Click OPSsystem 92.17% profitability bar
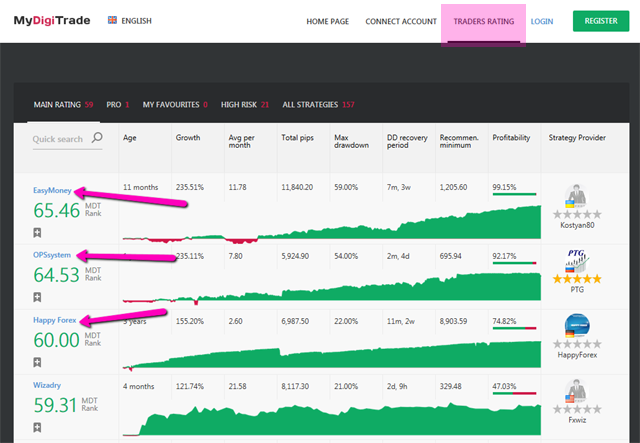Viewport: 640px width, 443px height. [x=514, y=263]
